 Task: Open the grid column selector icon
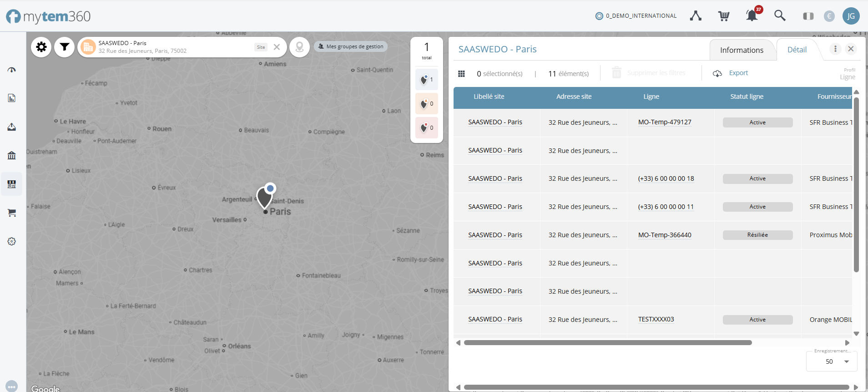[461, 74]
